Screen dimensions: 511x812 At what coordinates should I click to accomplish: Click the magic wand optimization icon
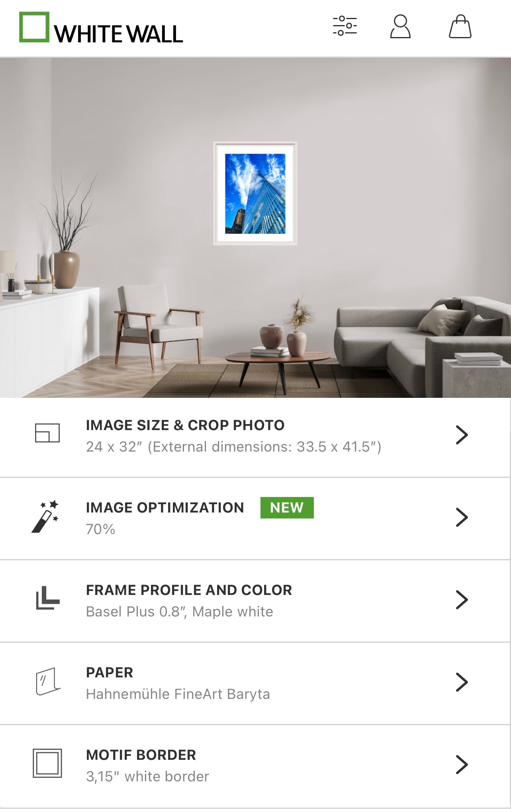pyautogui.click(x=45, y=517)
